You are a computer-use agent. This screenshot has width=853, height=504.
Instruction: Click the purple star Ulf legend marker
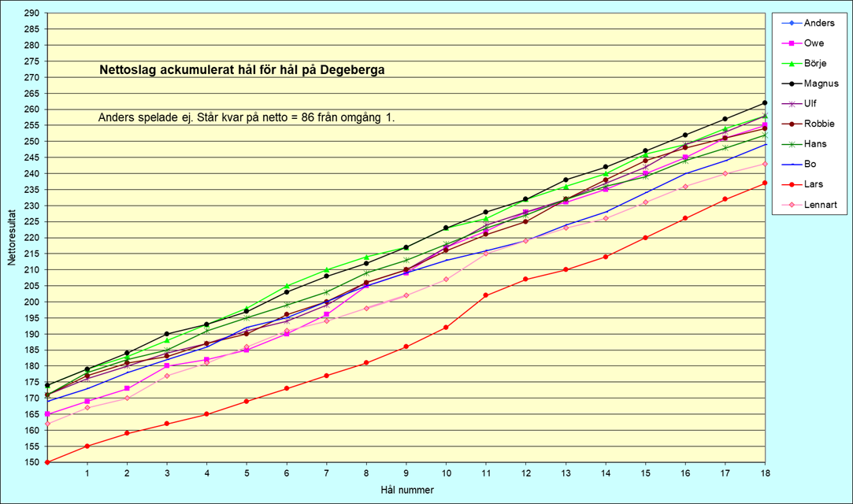pos(788,104)
